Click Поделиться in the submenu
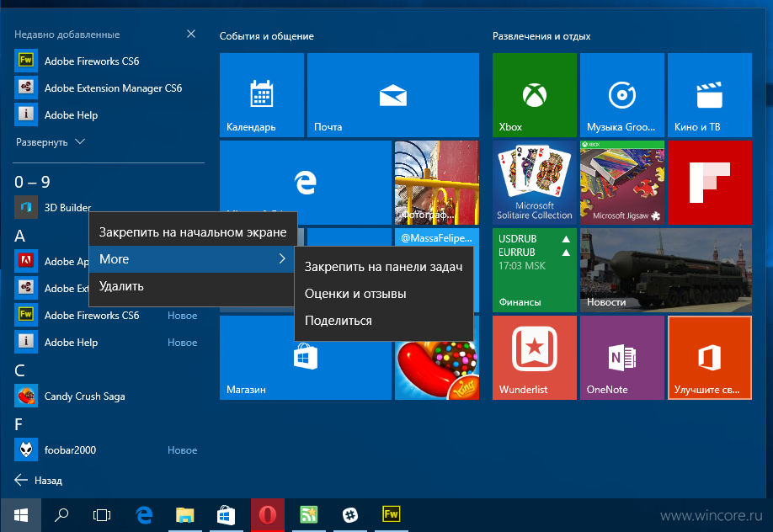This screenshot has width=773, height=532. (x=383, y=321)
